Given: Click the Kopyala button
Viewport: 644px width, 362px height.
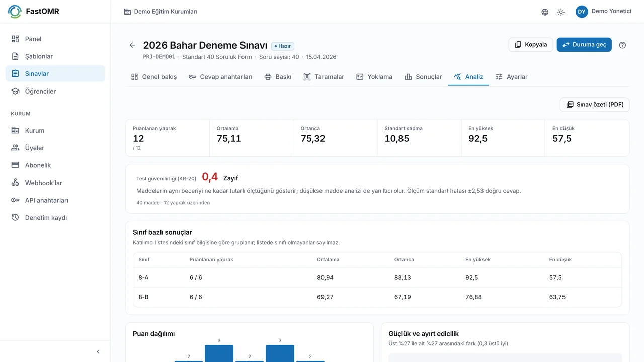Looking at the screenshot, I should coord(531,45).
